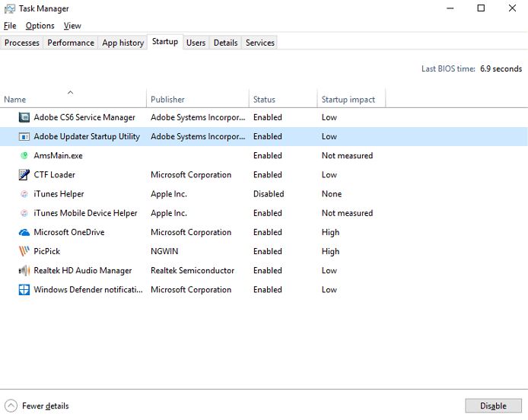Click the Adobe CS6 Service Manager icon

[x=24, y=117]
